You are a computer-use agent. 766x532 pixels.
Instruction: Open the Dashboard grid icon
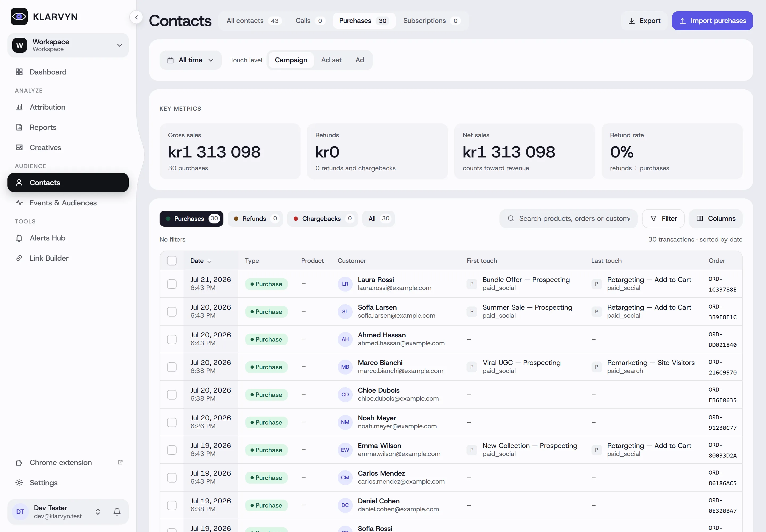click(x=19, y=72)
